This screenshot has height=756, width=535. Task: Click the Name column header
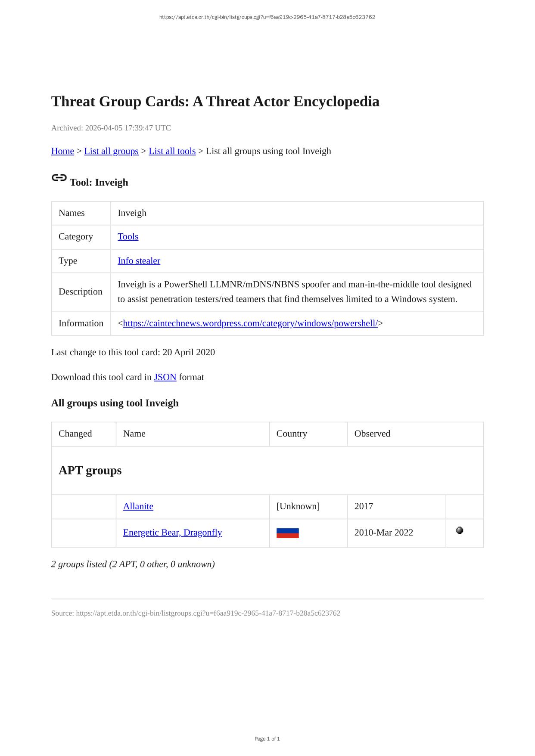134,434
